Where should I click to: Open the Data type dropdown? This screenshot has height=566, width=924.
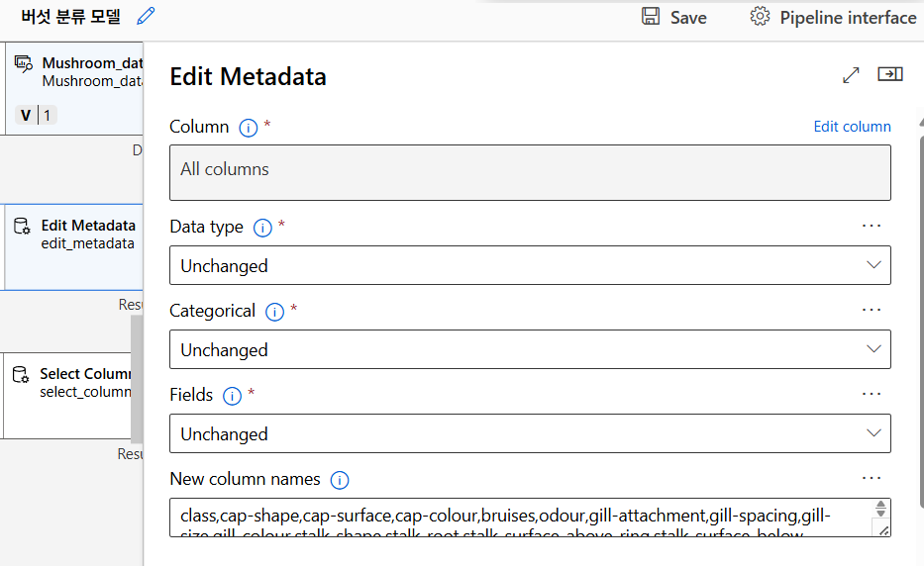coord(530,265)
